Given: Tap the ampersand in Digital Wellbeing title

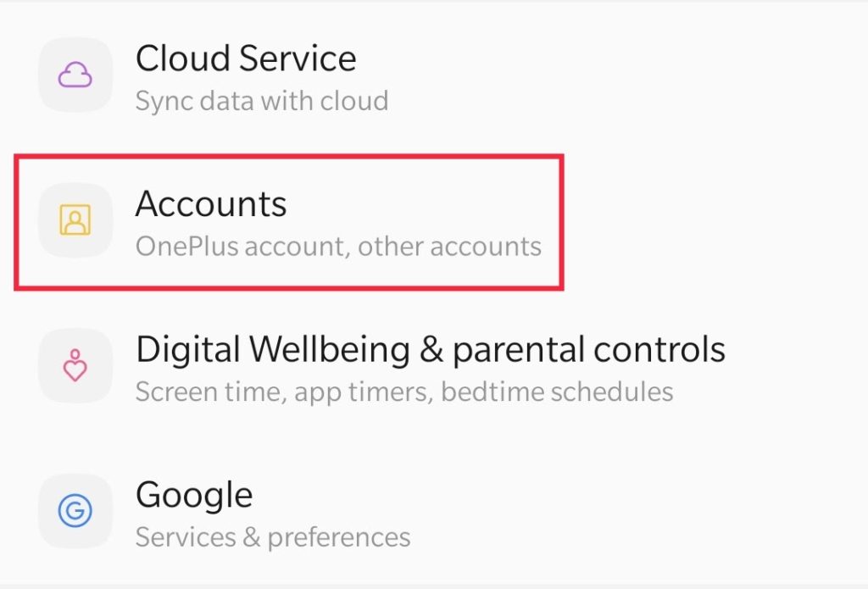Looking at the screenshot, I should pos(431,350).
